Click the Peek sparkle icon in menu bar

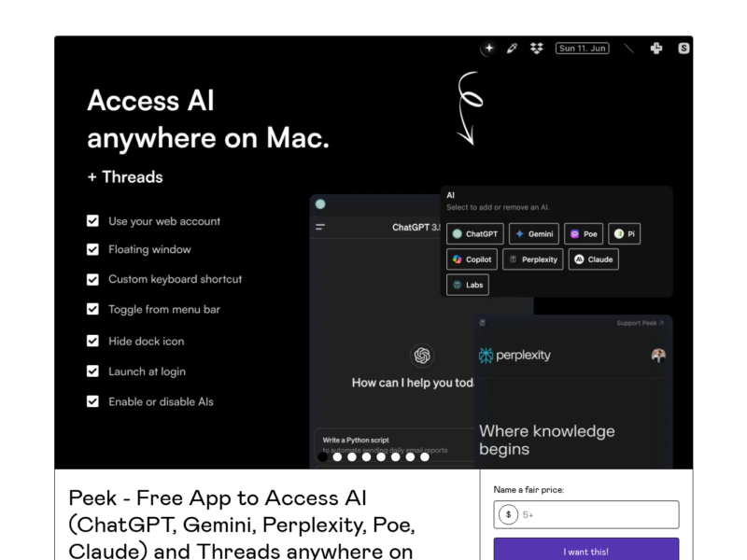click(488, 49)
